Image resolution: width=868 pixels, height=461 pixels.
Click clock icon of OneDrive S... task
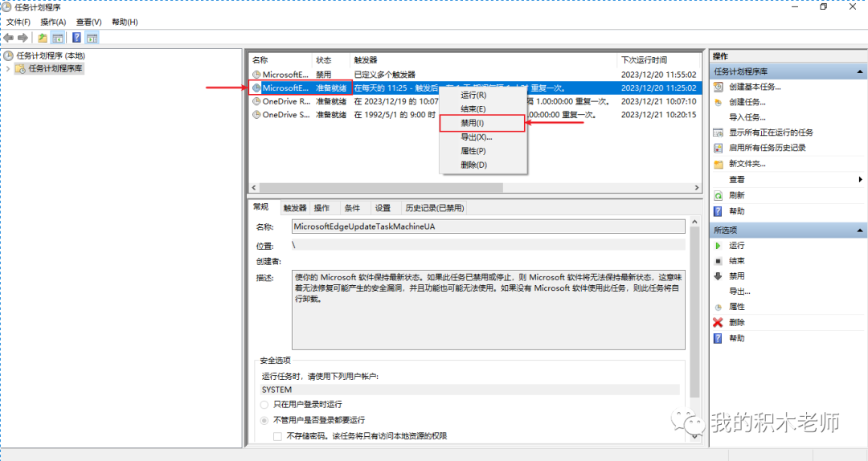pyautogui.click(x=256, y=115)
